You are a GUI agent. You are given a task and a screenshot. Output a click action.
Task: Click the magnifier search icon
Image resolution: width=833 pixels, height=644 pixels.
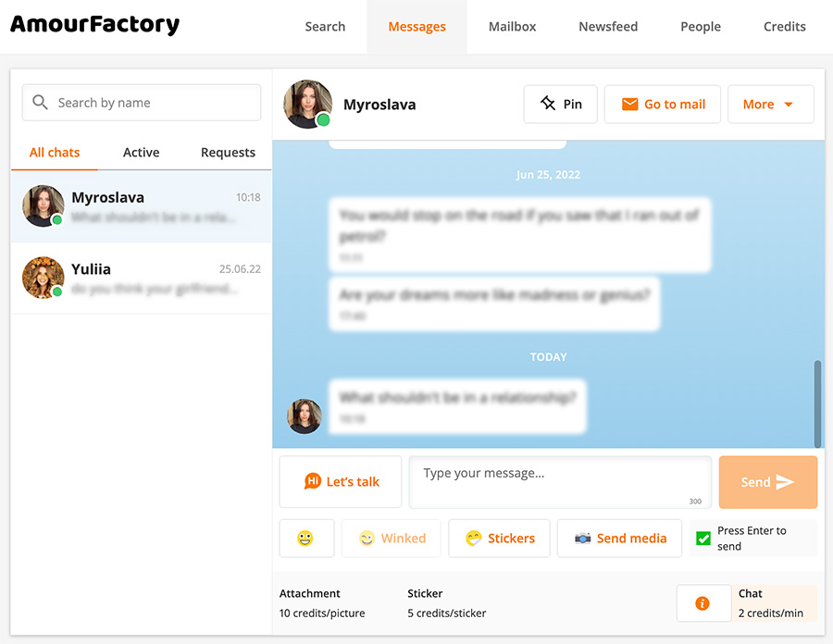pyautogui.click(x=40, y=102)
